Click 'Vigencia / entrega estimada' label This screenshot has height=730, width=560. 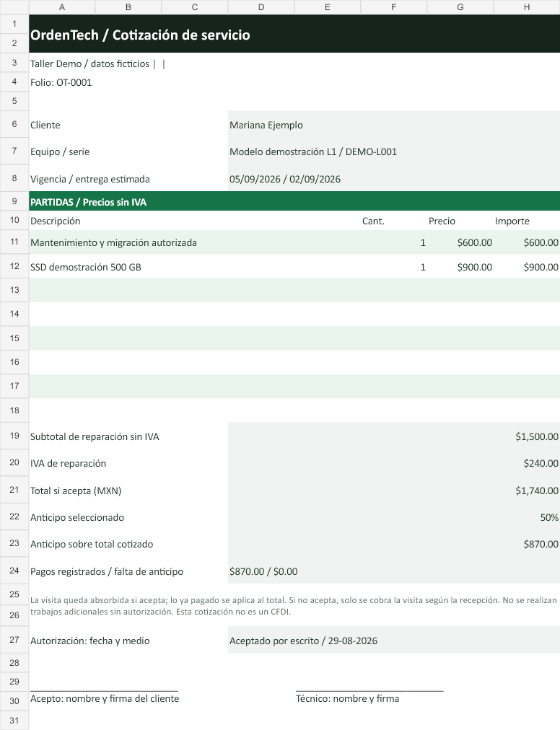click(90, 179)
